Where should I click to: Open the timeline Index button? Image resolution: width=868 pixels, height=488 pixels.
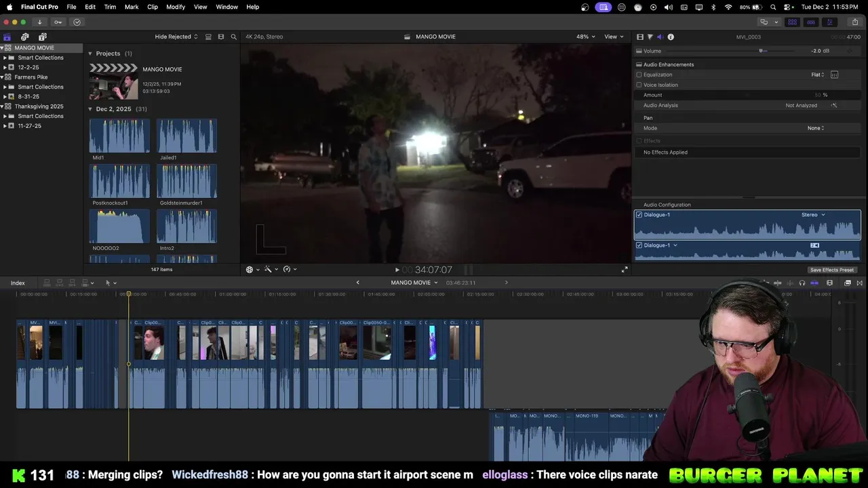tap(18, 283)
